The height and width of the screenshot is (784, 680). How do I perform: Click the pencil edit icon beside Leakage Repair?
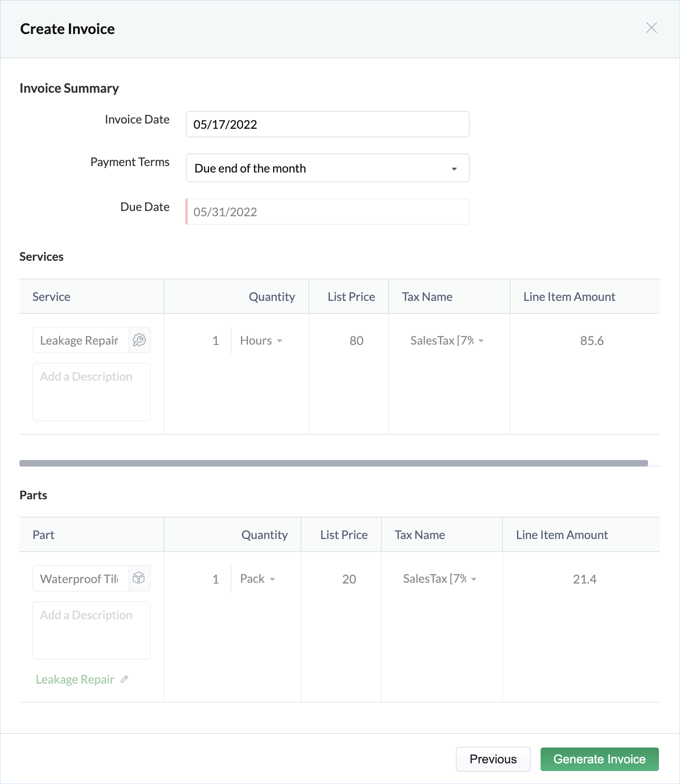125,679
